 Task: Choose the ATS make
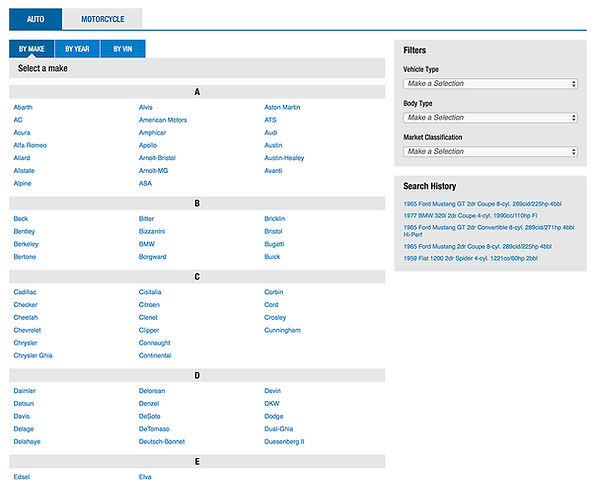pos(270,120)
